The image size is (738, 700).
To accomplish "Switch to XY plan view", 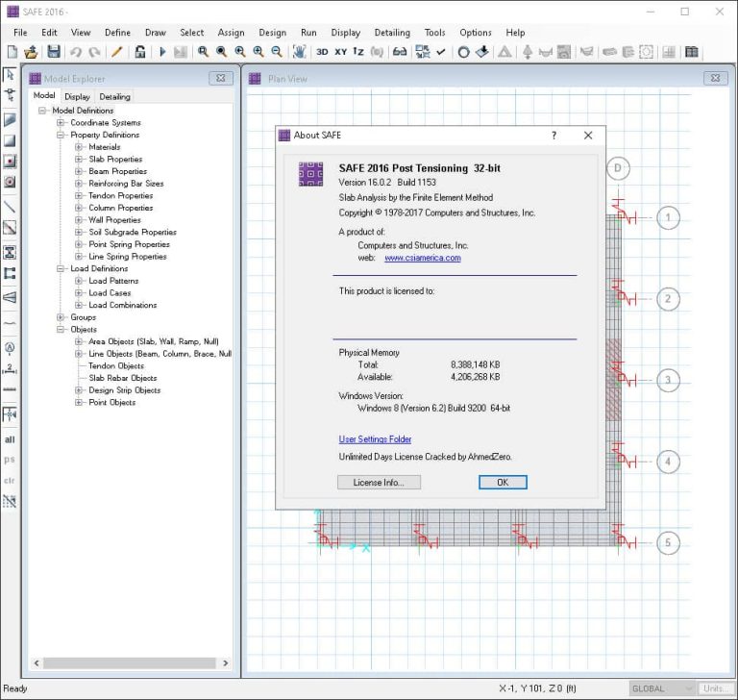I will [x=341, y=52].
